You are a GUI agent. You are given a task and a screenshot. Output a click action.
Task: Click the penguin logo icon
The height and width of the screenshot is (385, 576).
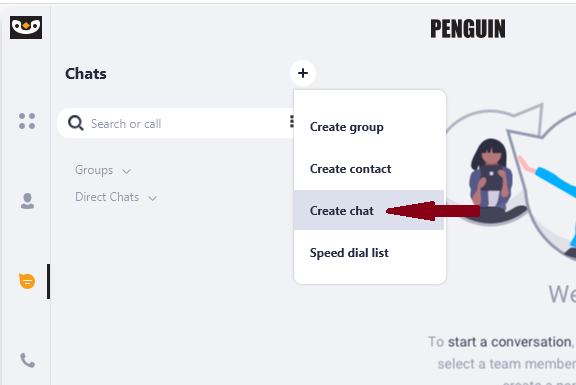26,27
